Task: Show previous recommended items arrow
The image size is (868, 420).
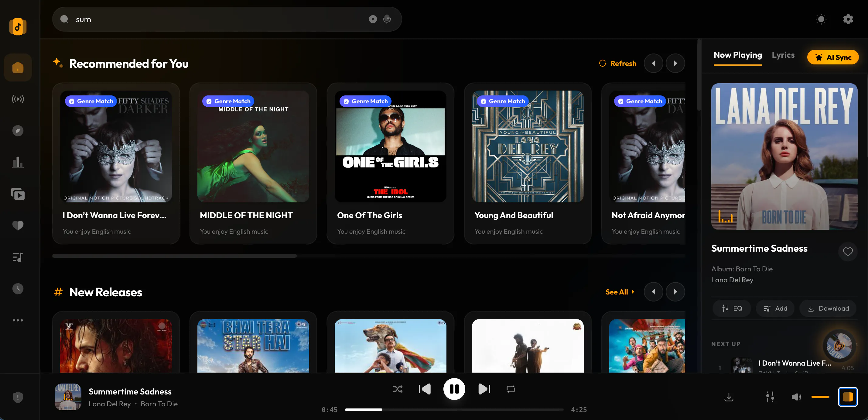Action: point(653,64)
